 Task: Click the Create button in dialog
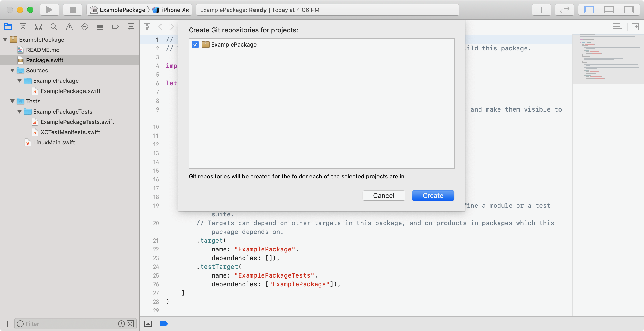pos(433,196)
